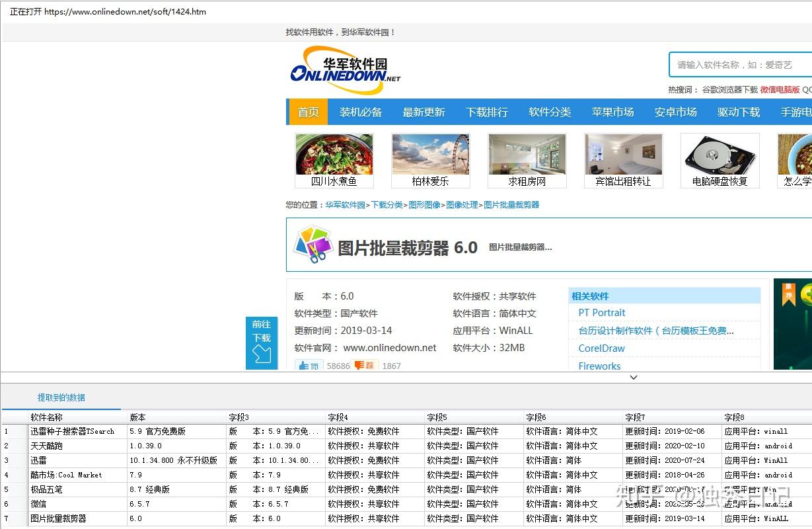Open the 四川水煮鱼 thumbnail
812x529 pixels.
pyautogui.click(x=334, y=160)
